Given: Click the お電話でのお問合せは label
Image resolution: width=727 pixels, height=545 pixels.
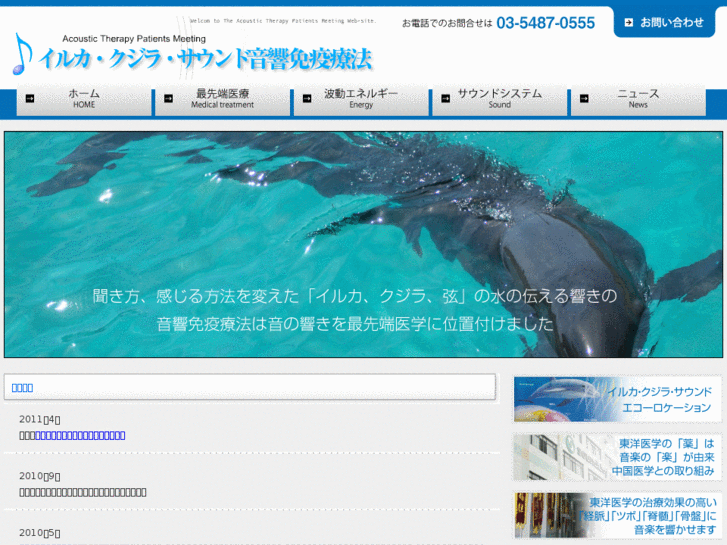Looking at the screenshot, I should point(447,23).
